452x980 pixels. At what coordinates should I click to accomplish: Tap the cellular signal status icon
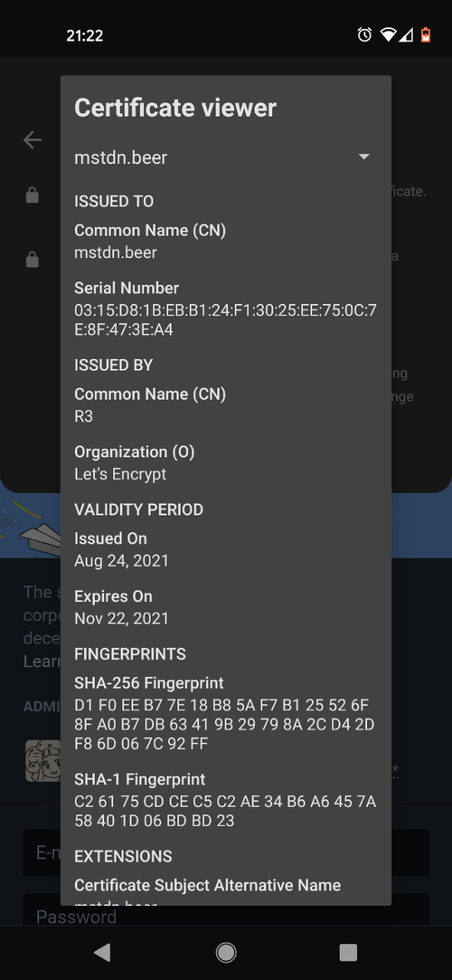pos(406,35)
